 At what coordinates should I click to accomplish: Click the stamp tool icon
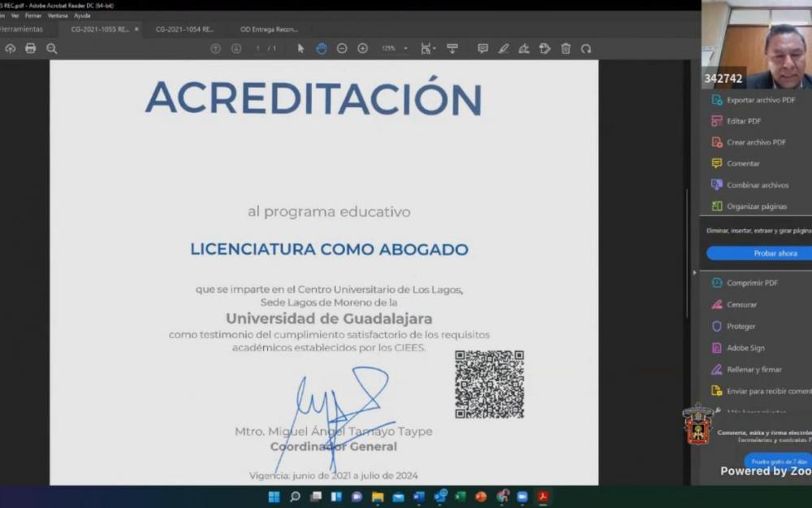pyautogui.click(x=545, y=49)
